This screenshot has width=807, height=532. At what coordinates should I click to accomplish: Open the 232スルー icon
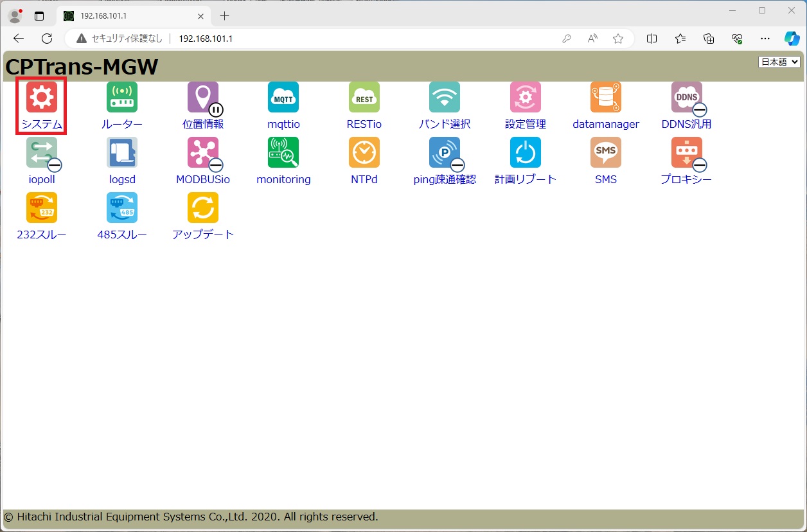(x=42, y=208)
